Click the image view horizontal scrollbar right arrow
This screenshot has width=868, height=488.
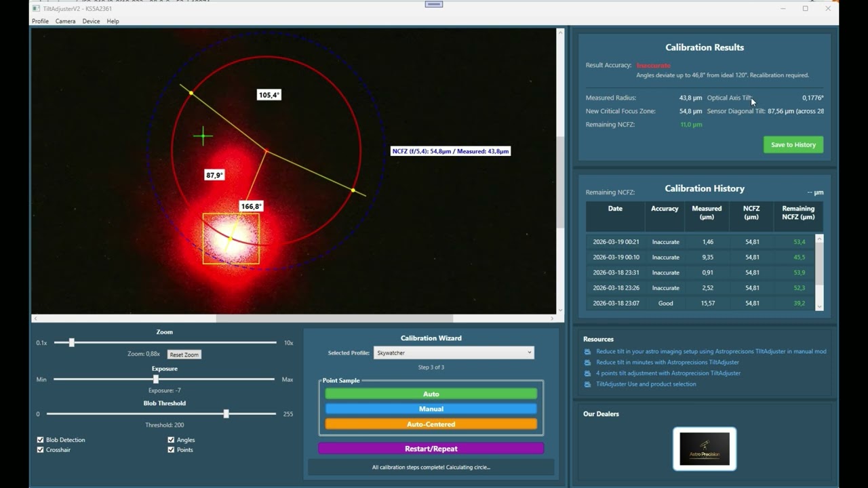click(553, 319)
